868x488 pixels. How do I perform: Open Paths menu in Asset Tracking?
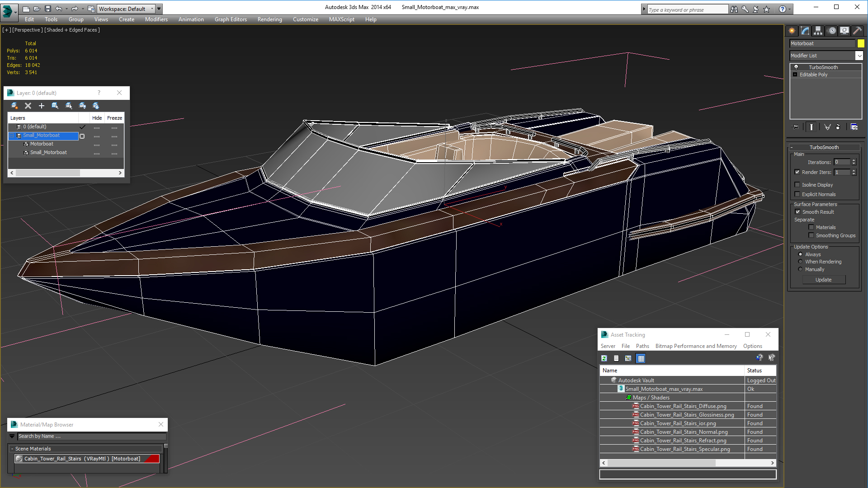pyautogui.click(x=642, y=346)
